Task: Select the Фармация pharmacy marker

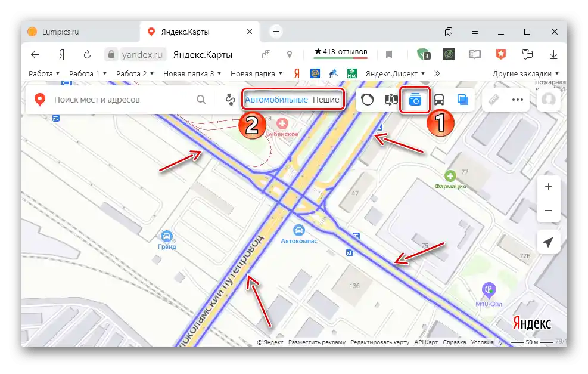Action: pyautogui.click(x=450, y=176)
